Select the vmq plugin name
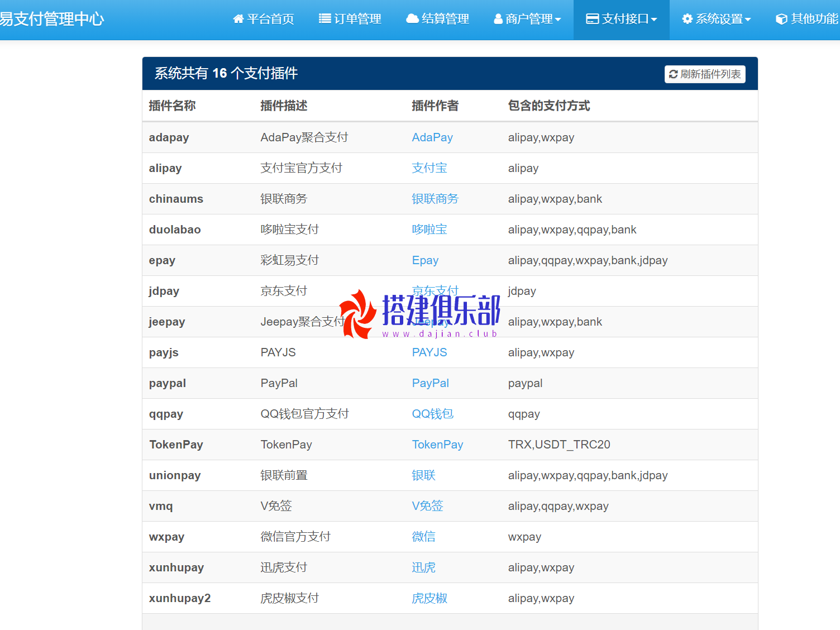840x630 pixels. pos(161,506)
